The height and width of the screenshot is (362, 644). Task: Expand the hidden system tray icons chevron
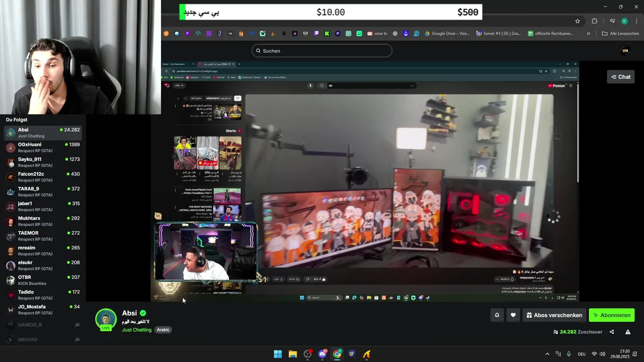547,354
